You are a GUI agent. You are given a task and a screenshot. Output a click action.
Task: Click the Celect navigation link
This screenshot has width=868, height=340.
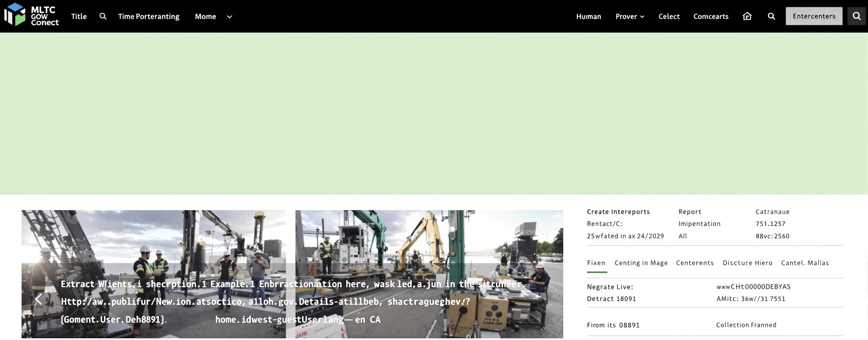(x=669, y=16)
